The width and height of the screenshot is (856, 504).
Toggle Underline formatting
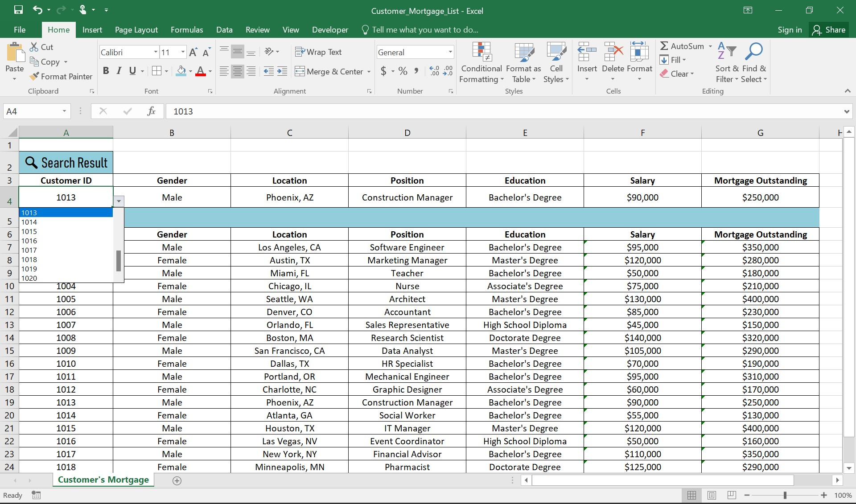coord(132,71)
